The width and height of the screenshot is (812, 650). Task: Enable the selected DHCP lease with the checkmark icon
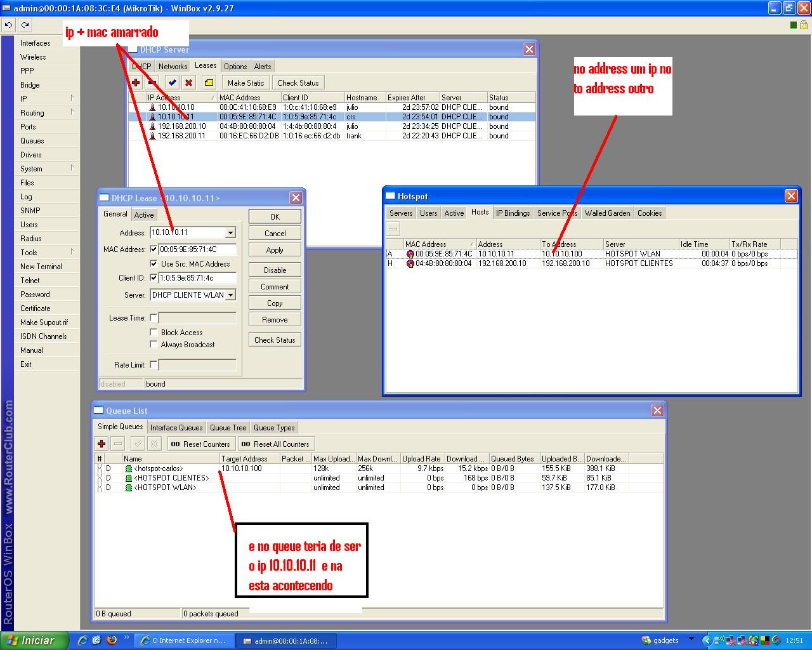click(x=172, y=83)
